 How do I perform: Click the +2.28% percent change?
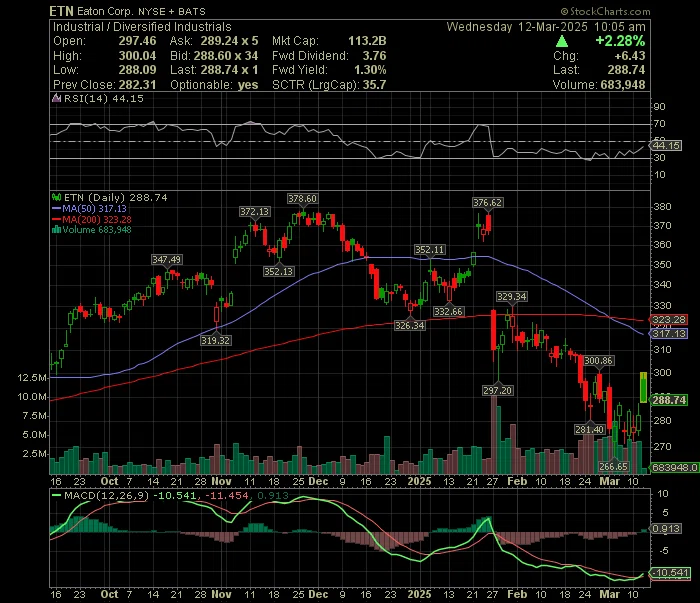(620, 41)
